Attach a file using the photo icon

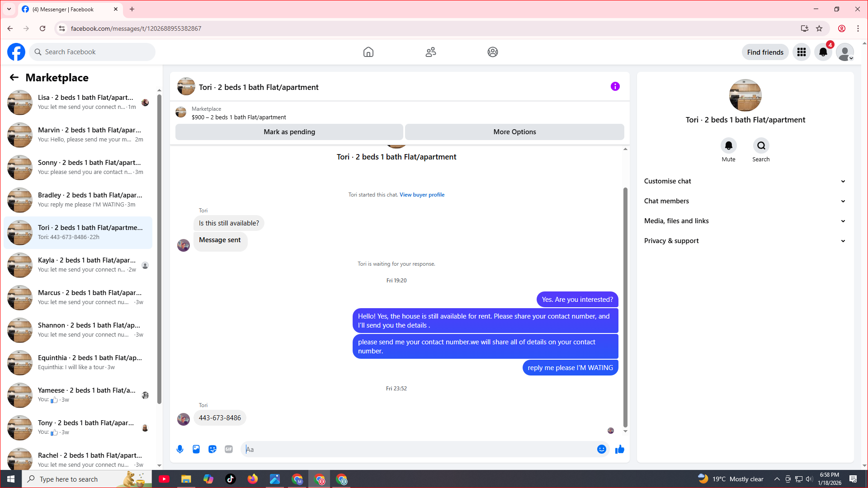pyautogui.click(x=196, y=449)
